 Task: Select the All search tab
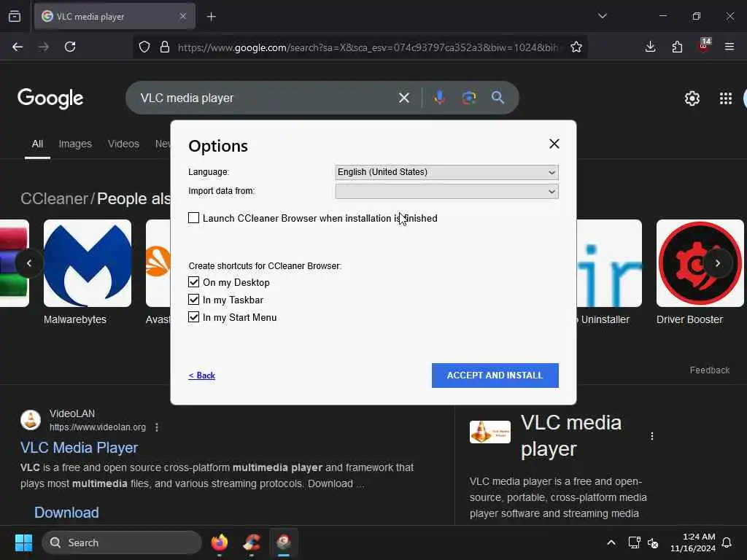point(37,144)
